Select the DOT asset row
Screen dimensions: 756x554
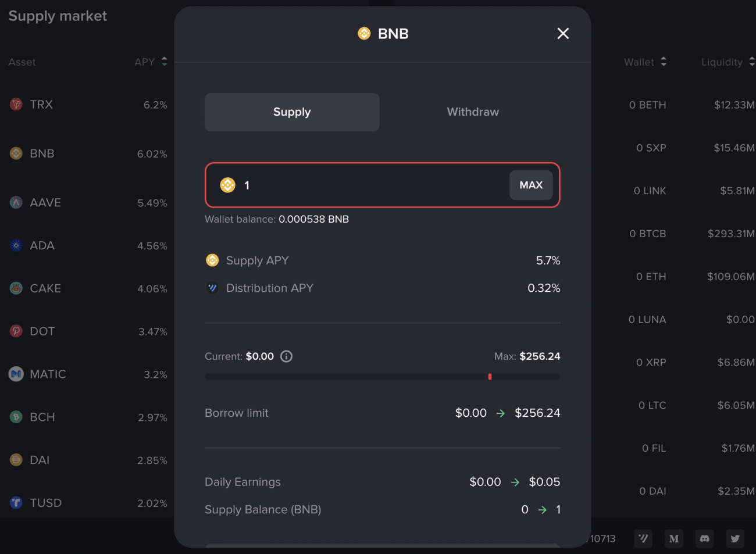point(87,331)
